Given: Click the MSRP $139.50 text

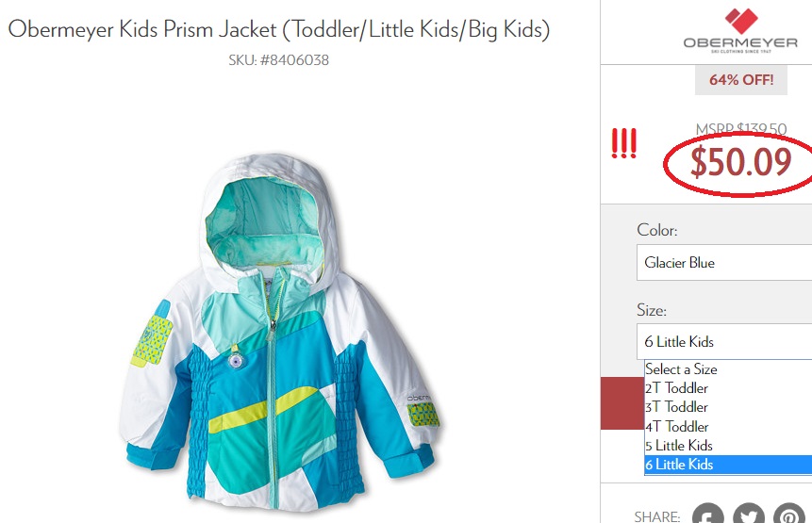Looking at the screenshot, I should (x=741, y=129).
